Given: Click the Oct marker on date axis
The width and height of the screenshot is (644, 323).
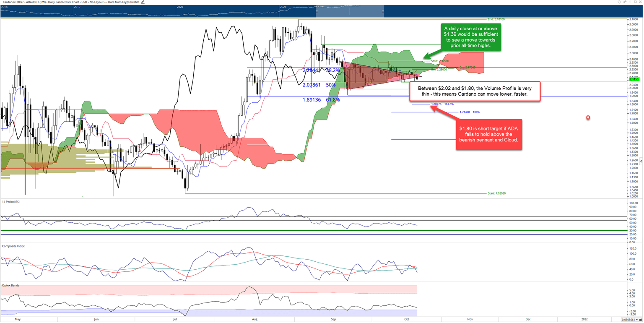Looking at the screenshot, I should coord(407,319).
